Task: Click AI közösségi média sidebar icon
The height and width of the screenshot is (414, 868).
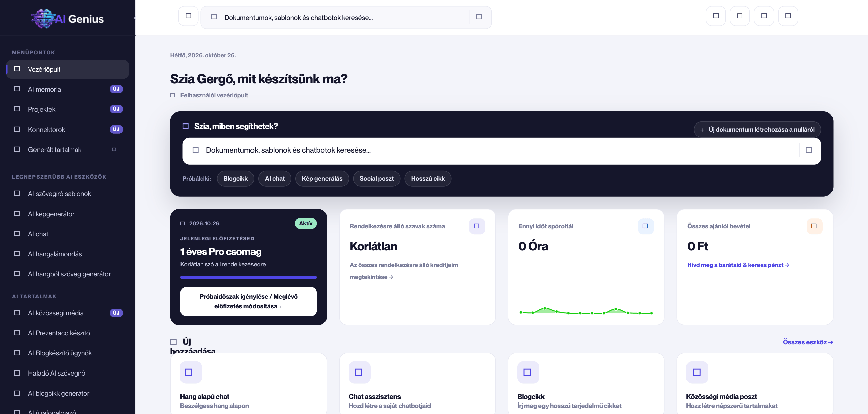Action: (x=17, y=313)
